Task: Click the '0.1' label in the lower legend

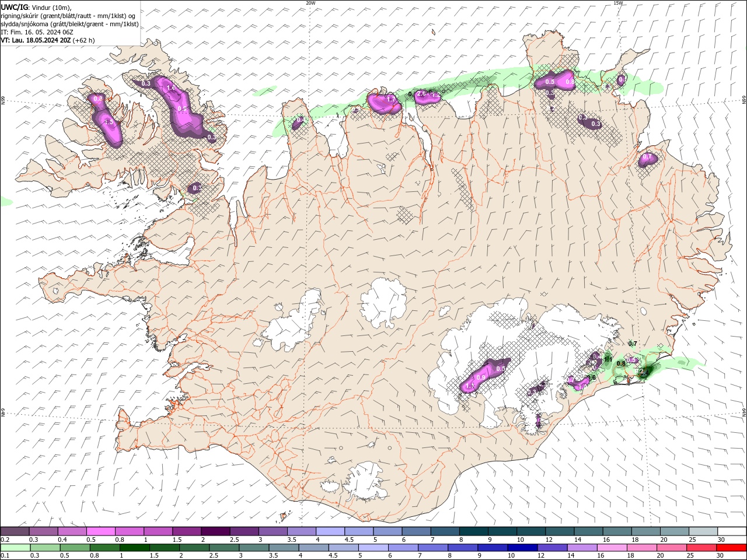Action: [5, 556]
